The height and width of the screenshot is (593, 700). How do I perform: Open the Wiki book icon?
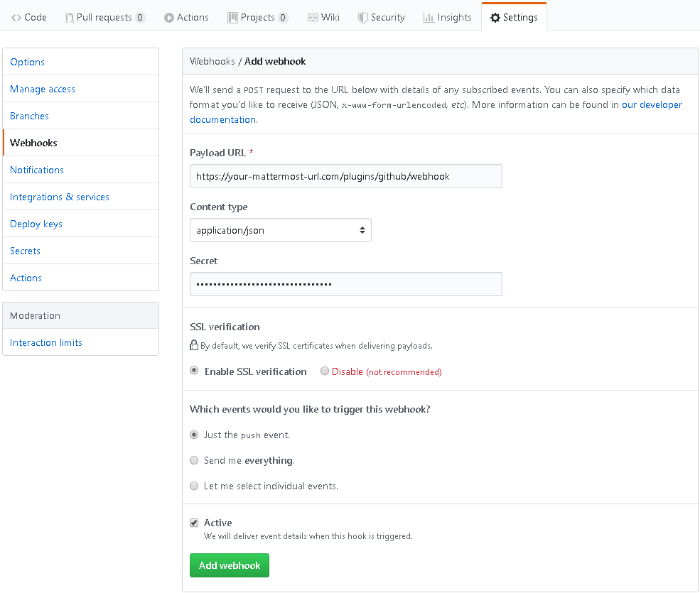(313, 17)
